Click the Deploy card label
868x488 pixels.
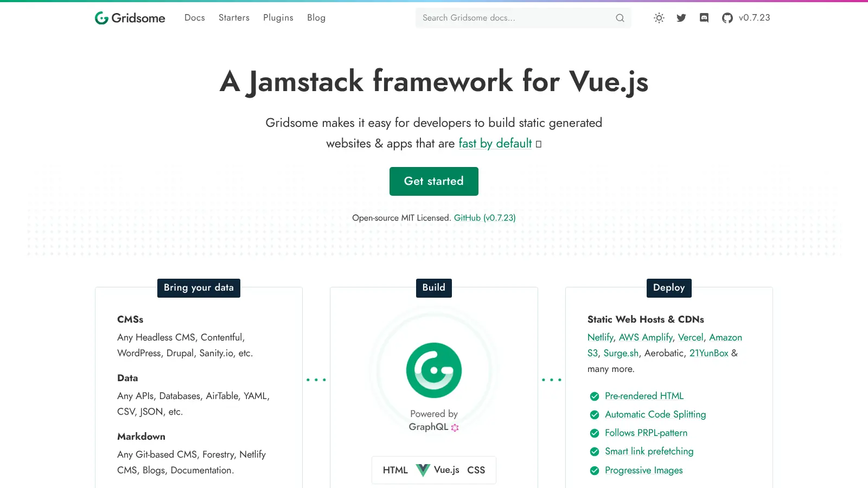pos(669,288)
